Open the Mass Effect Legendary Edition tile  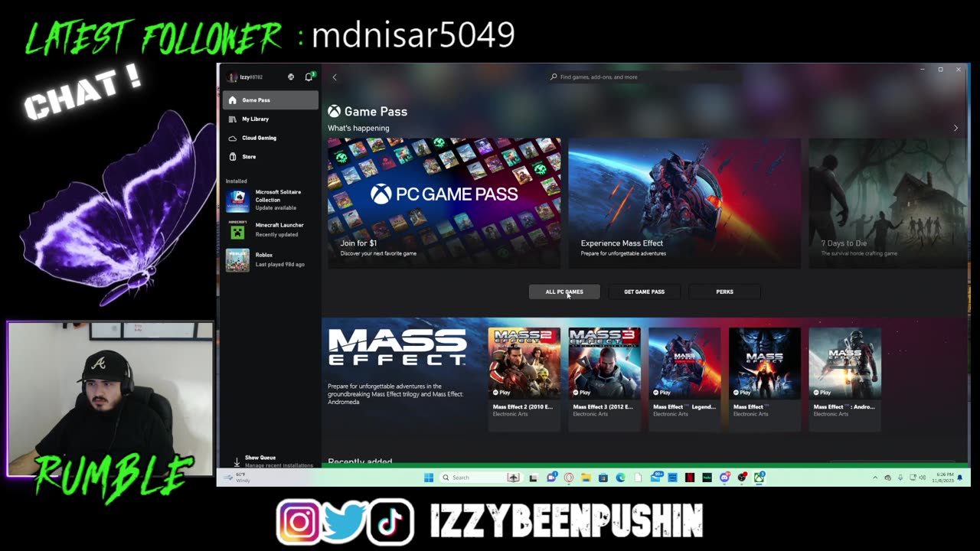coord(684,380)
